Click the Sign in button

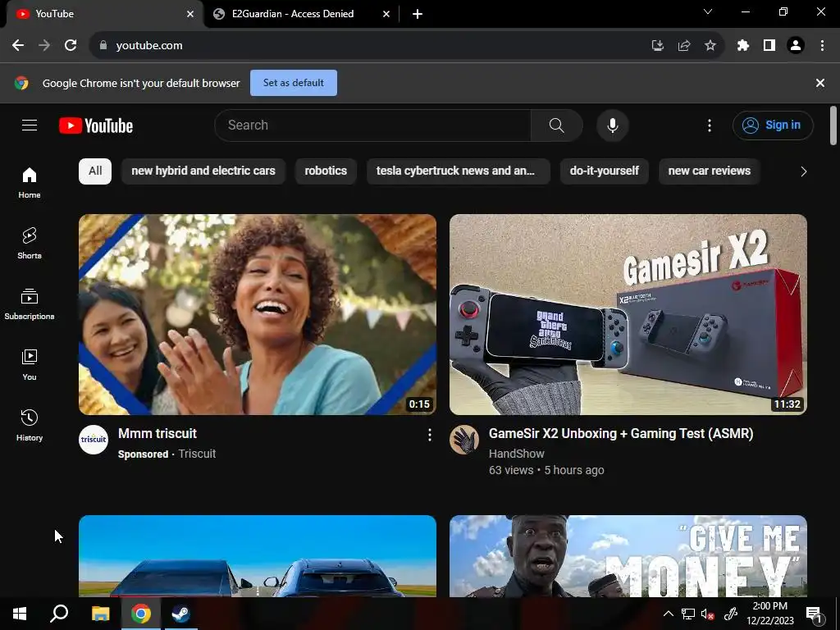point(773,126)
